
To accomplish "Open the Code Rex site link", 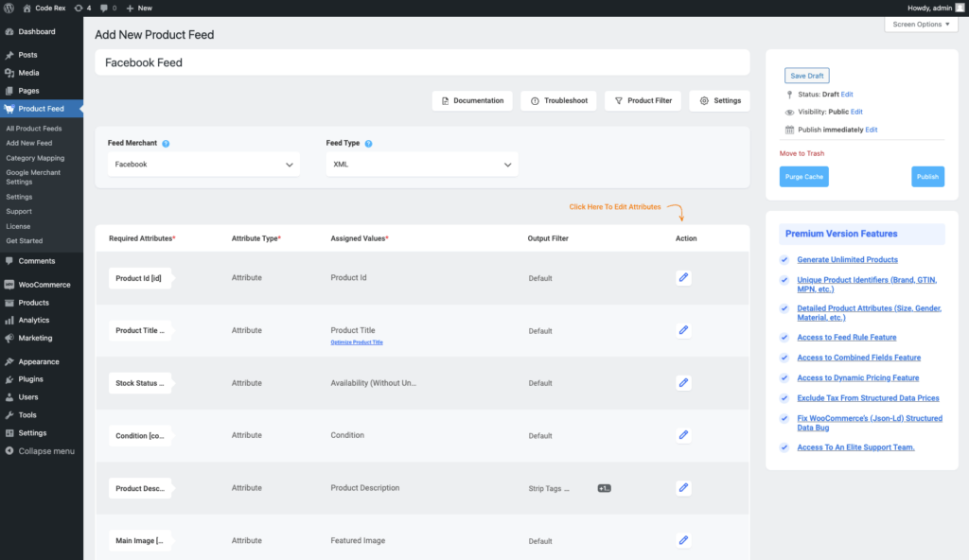I will click(x=44, y=8).
